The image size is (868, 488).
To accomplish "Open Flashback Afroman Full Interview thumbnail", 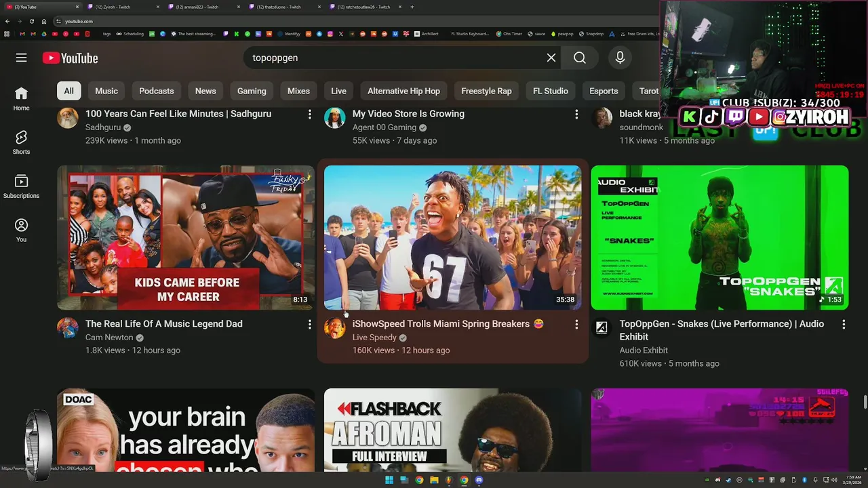I will (x=453, y=430).
